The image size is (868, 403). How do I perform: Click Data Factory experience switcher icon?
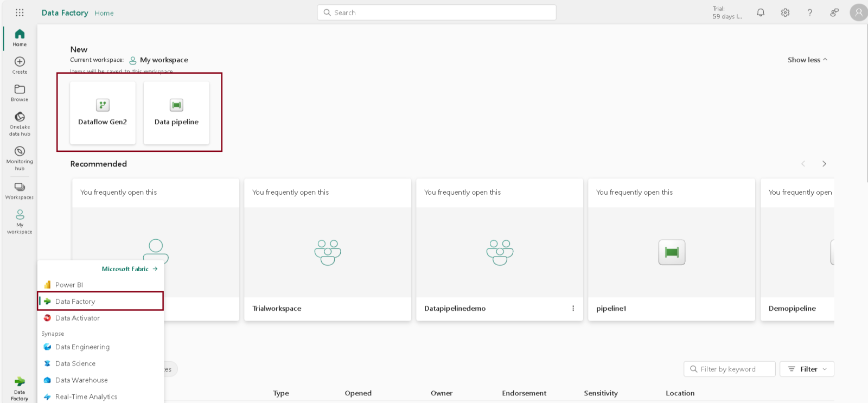[20, 389]
